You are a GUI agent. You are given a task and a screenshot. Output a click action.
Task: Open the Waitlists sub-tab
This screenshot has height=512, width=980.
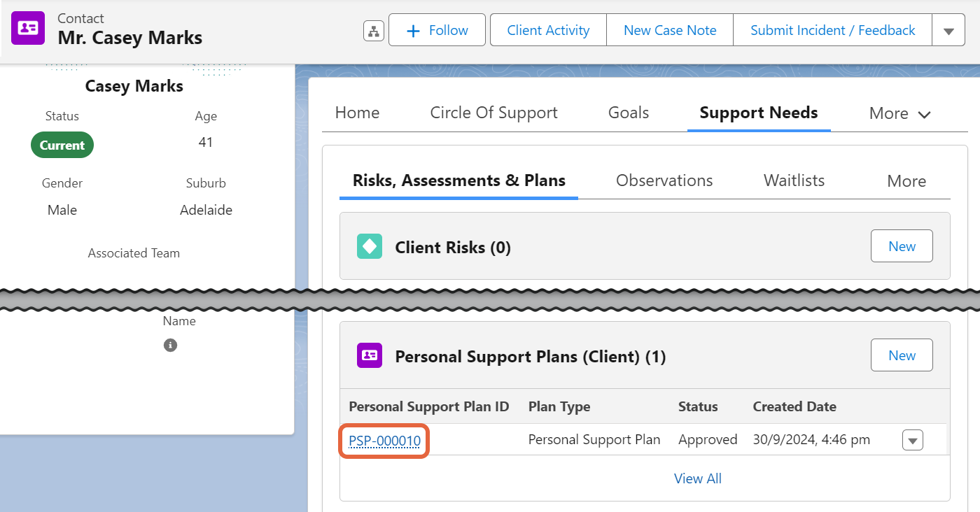coord(793,180)
